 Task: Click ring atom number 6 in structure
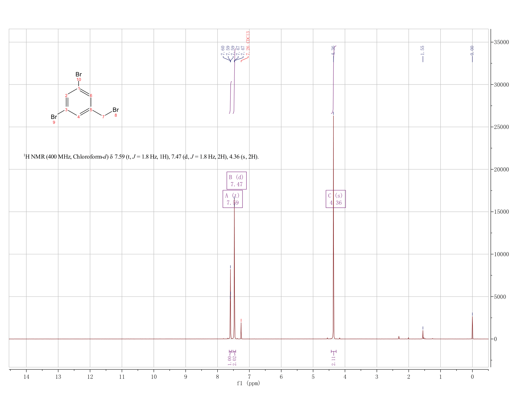pos(91,96)
